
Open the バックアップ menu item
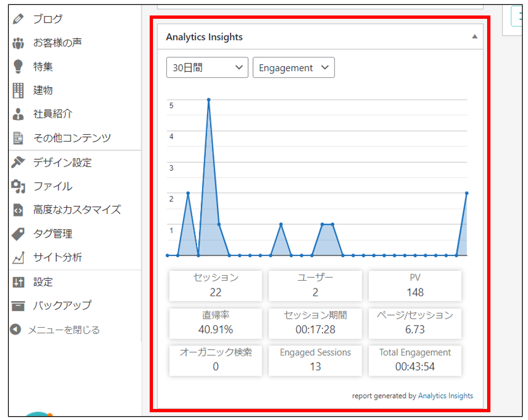click(x=62, y=305)
